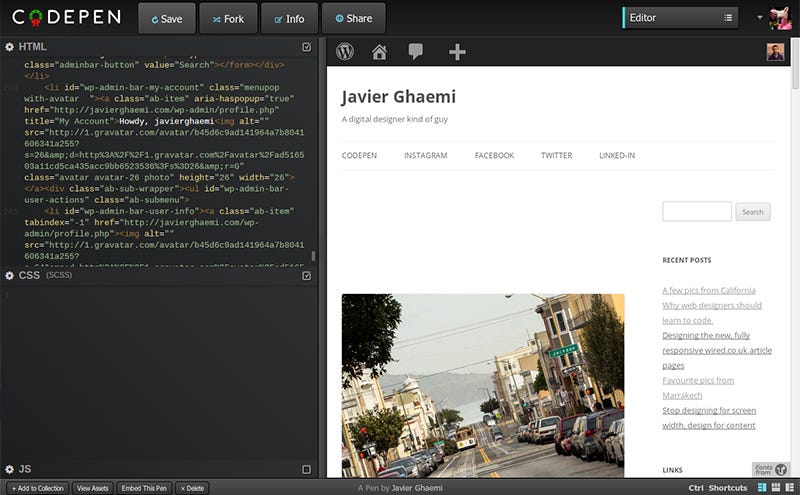Select the TWITTER navigation item
The height and width of the screenshot is (495, 800).
(556, 156)
